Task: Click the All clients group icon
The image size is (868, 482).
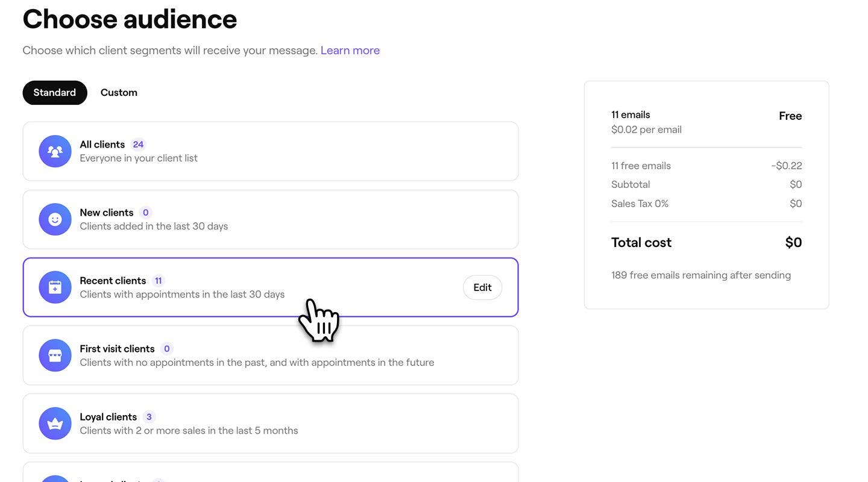Action: pos(55,151)
